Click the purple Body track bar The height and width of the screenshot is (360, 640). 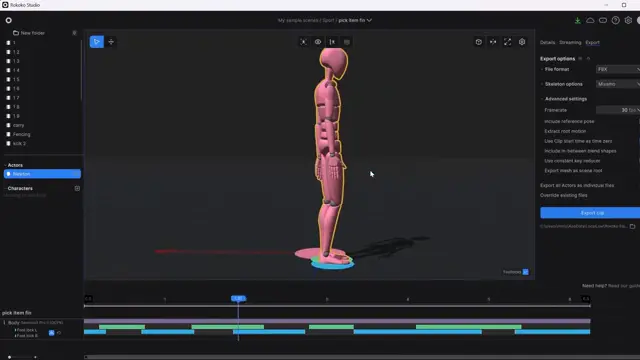point(337,321)
